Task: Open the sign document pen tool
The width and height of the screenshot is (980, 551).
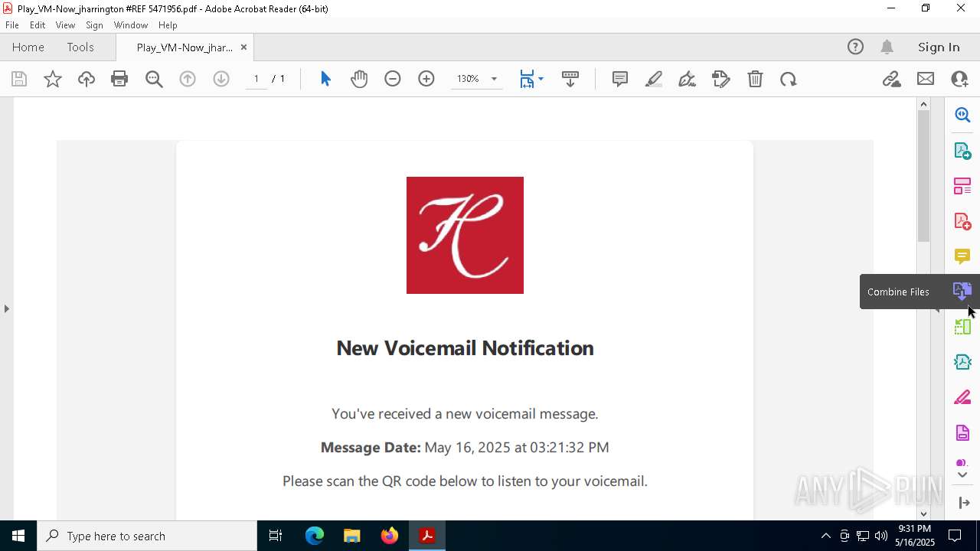Action: 688,79
